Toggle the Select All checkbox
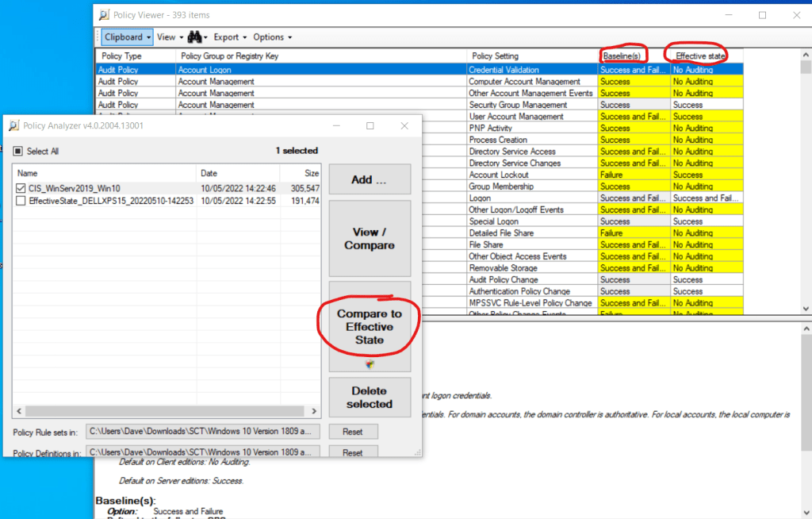The width and height of the screenshot is (812, 519). 18,151
